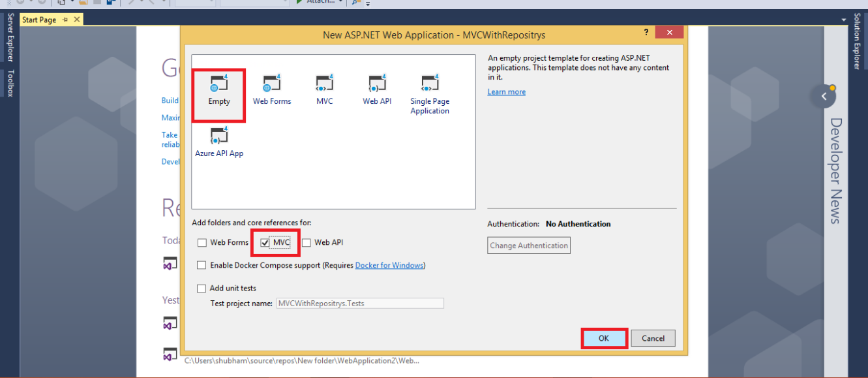Screen dimensions: 868x378
Task: Close the Start Page tab
Action: coord(76,20)
